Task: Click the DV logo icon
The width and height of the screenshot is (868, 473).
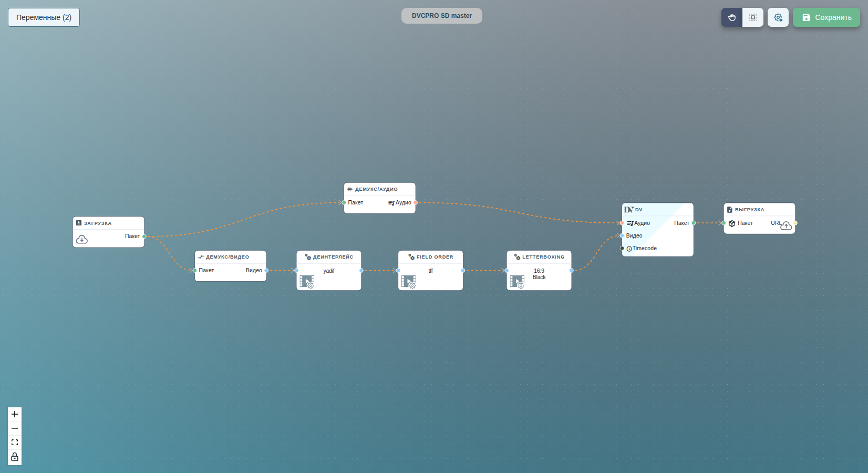Action: pos(629,209)
